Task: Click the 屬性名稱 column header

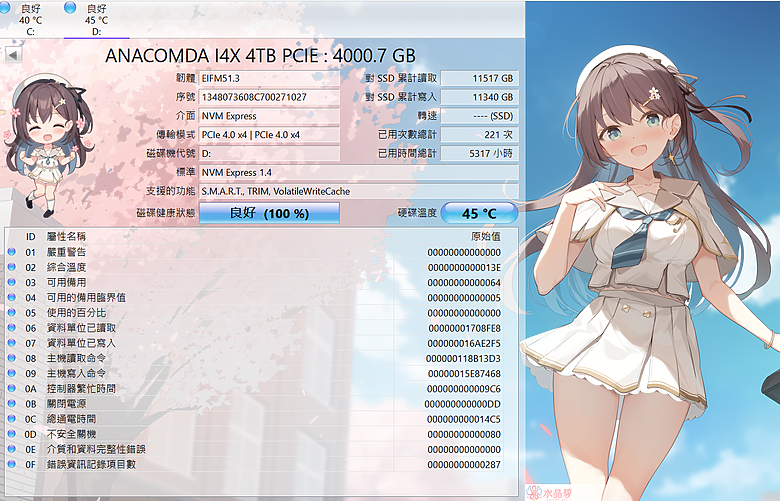Action: pyautogui.click(x=66, y=237)
